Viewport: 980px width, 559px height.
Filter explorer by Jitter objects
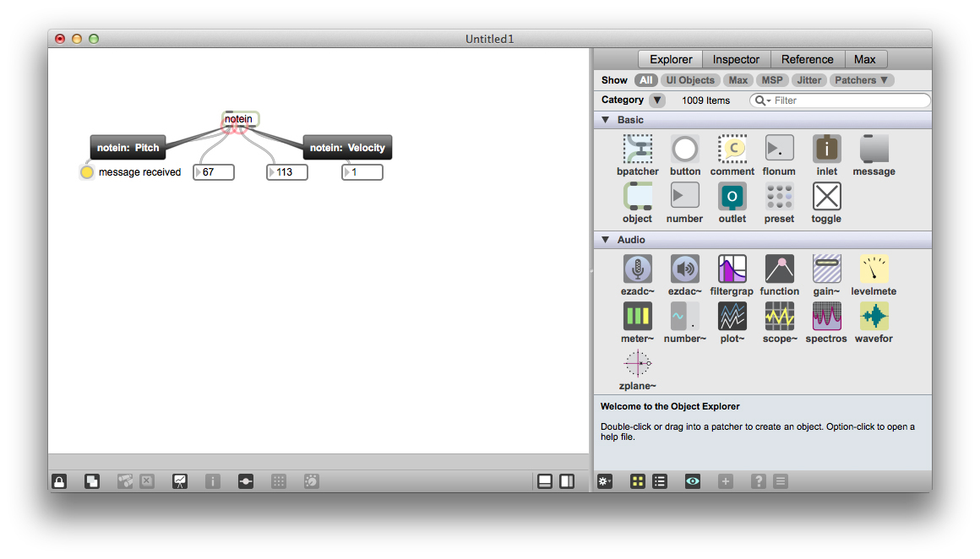tap(808, 80)
